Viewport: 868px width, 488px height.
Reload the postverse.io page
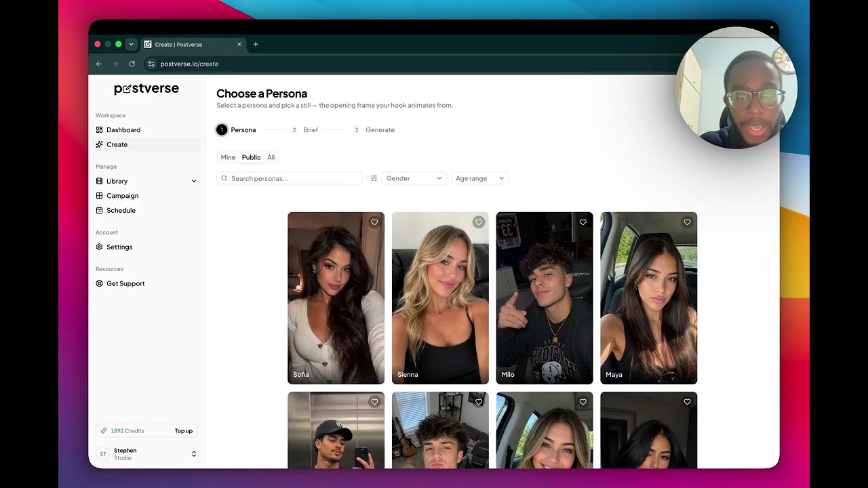tap(132, 64)
